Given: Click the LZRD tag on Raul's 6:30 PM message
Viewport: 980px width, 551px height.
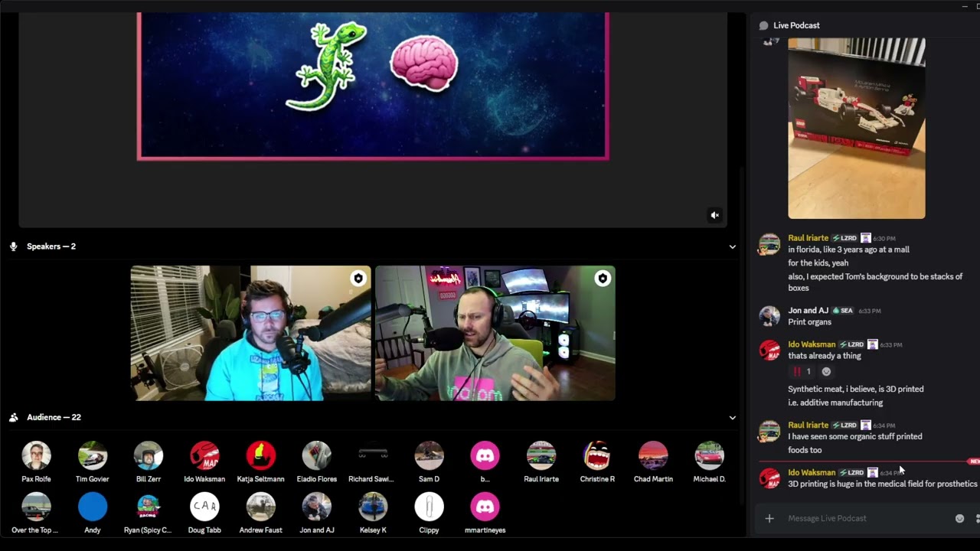Looking at the screenshot, I should click(x=844, y=238).
